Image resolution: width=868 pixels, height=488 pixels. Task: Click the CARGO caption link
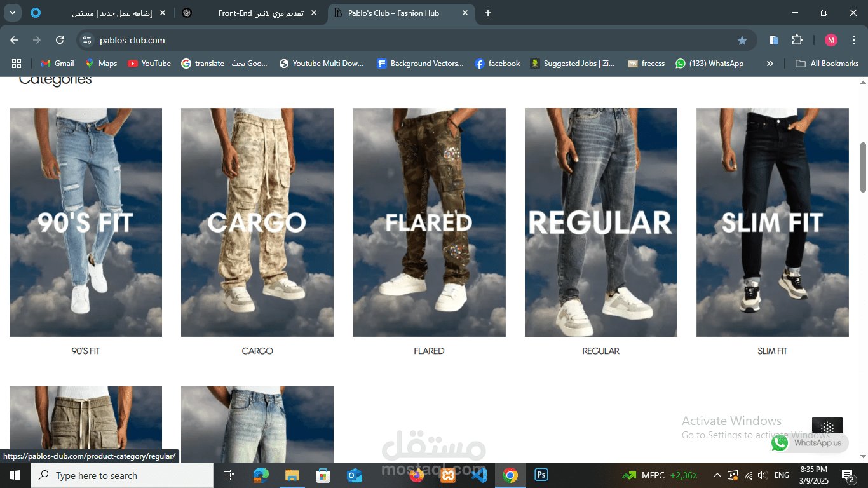point(257,351)
